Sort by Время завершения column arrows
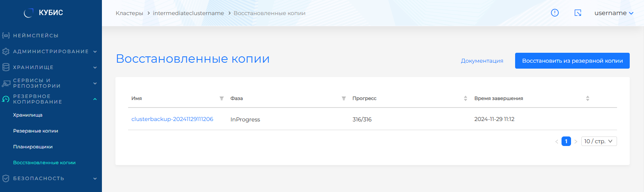This screenshot has width=644, height=192. (x=588, y=98)
